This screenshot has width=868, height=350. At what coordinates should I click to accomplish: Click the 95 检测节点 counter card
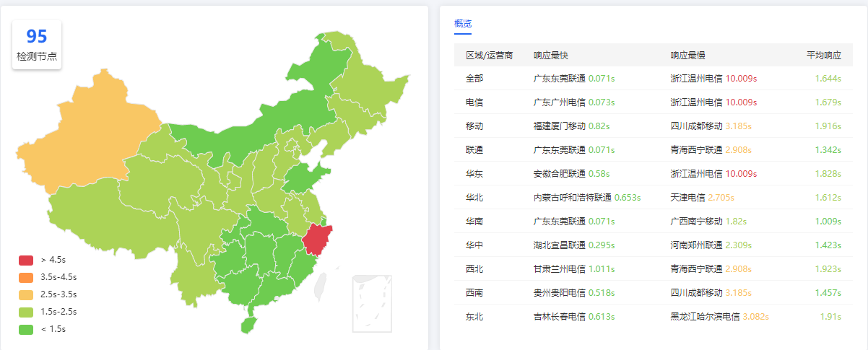(x=37, y=45)
